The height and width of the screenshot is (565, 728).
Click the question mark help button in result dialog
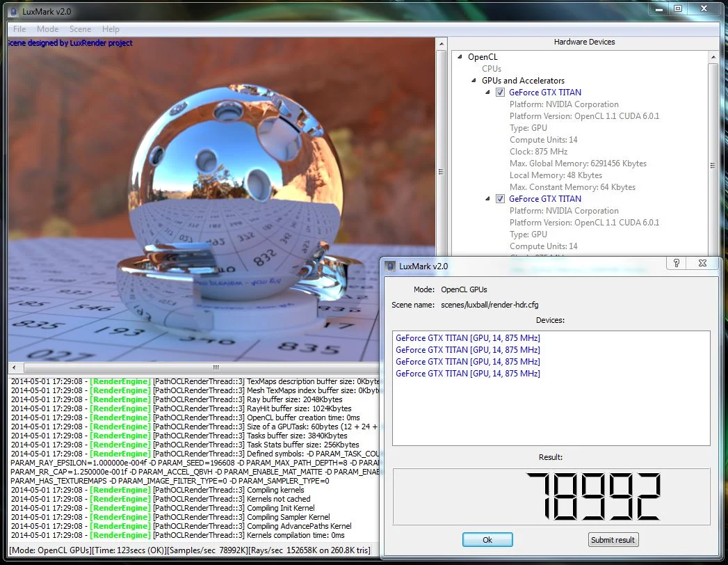pyautogui.click(x=677, y=263)
